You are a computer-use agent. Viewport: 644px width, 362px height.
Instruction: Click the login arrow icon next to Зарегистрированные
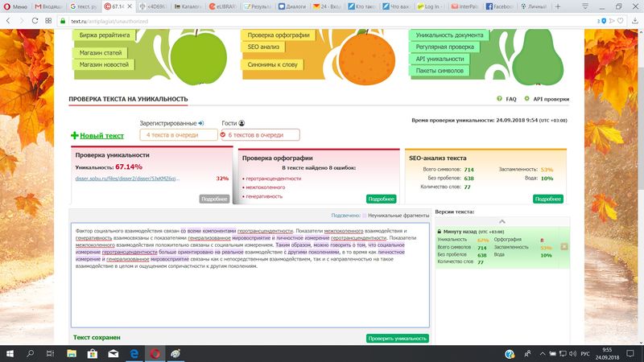pos(201,123)
